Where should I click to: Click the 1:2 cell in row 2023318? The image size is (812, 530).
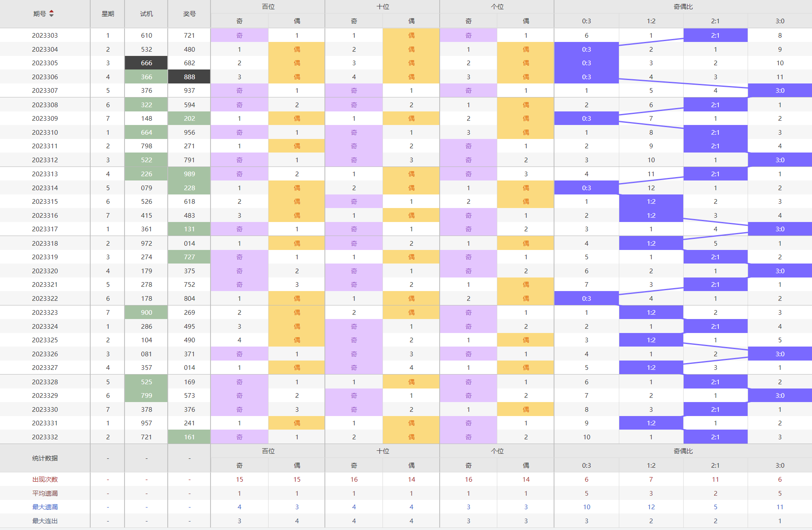pyautogui.click(x=651, y=243)
